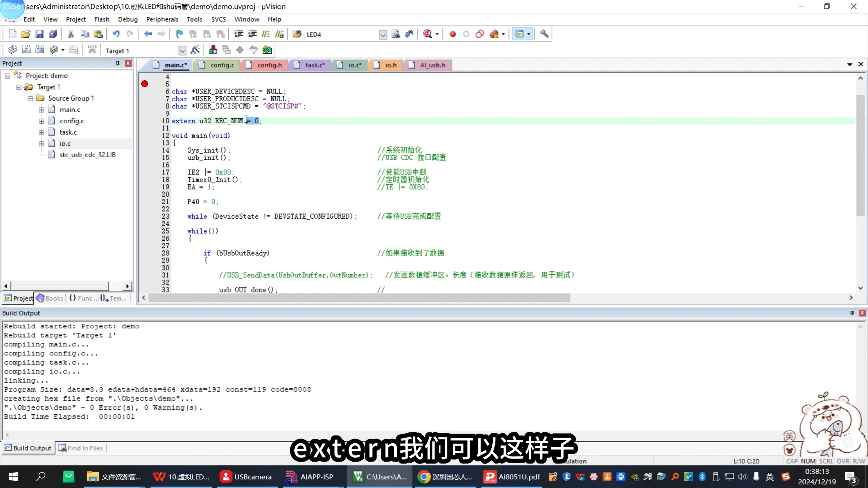Open the Target 1 selection dropdown
Viewport: 868px width, 488px height.
(x=182, y=50)
